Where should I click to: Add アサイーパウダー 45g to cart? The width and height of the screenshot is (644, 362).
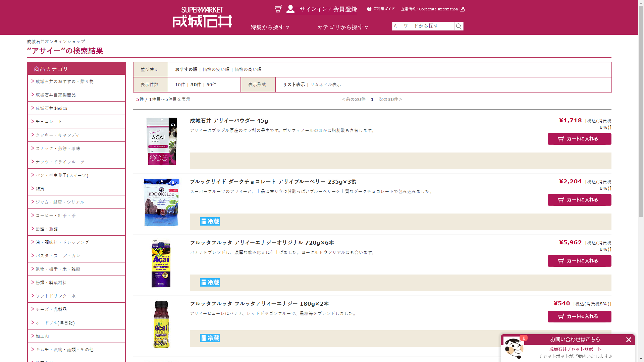tap(579, 139)
